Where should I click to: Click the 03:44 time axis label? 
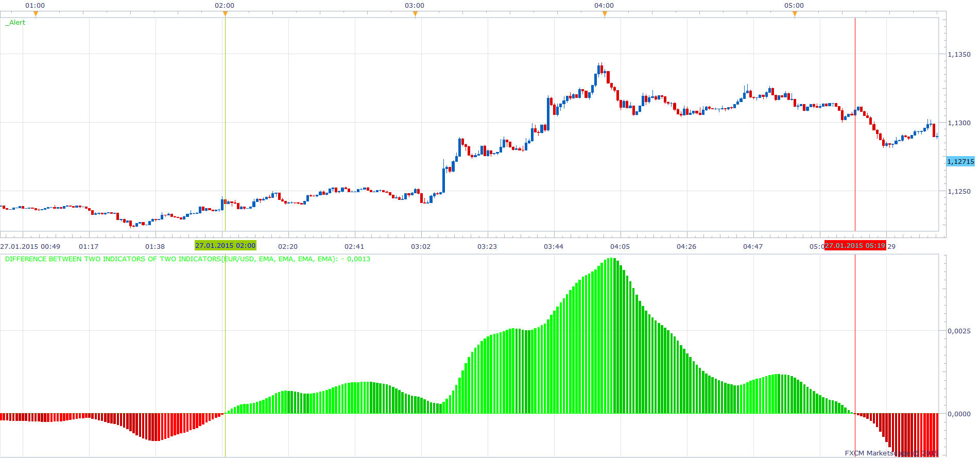(x=554, y=246)
